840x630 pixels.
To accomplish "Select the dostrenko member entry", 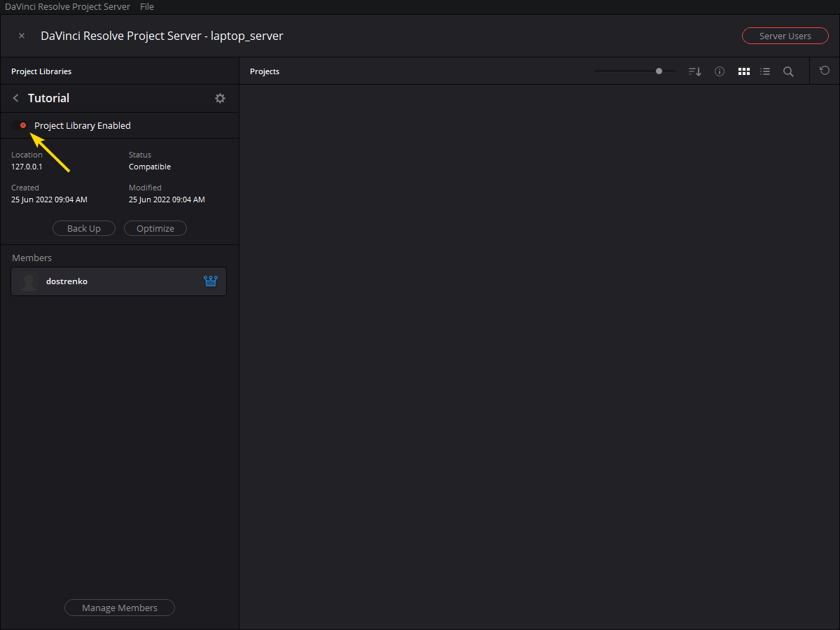I will tap(105, 281).
